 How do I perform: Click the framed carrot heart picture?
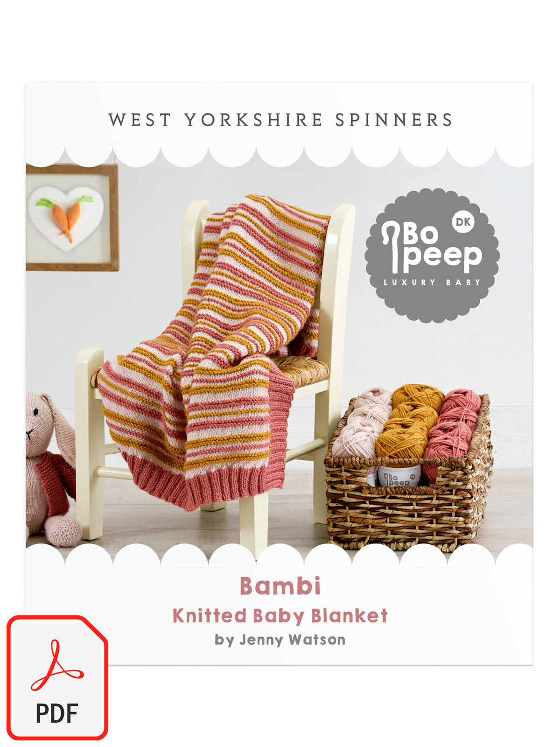(72, 217)
